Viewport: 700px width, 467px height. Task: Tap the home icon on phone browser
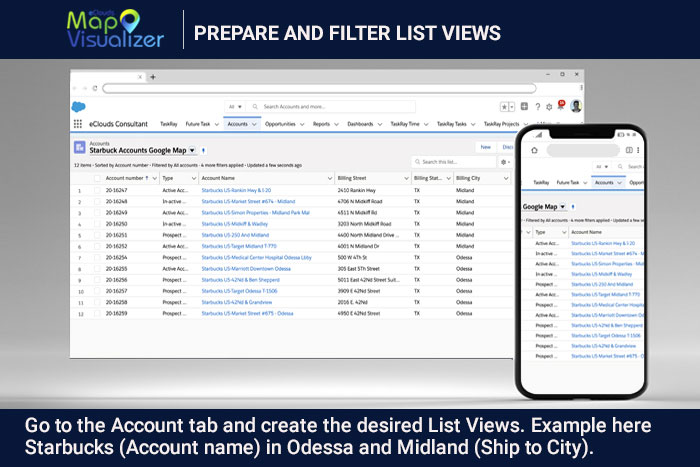coord(534,150)
